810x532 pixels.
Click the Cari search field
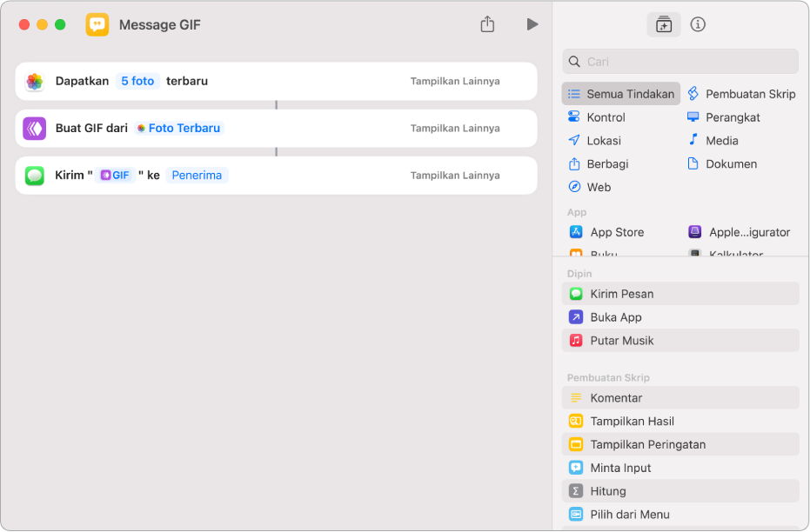[x=680, y=62]
